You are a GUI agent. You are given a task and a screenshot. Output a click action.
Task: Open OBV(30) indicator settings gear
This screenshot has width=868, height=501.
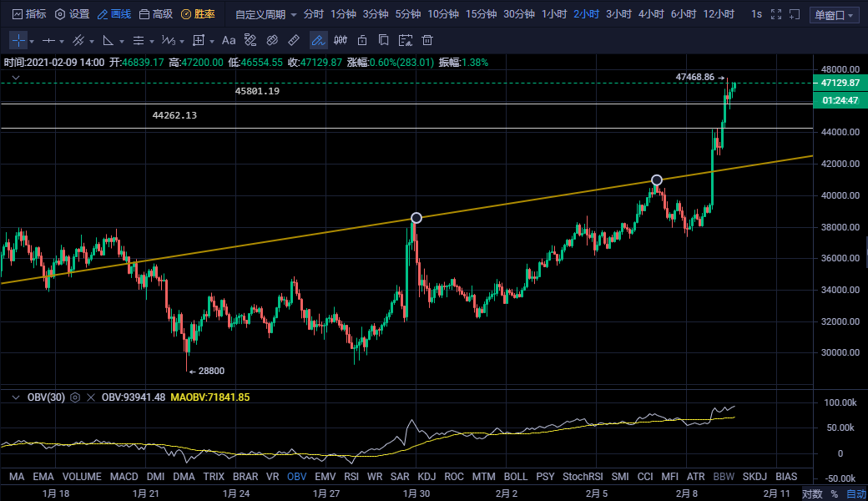pyautogui.click(x=75, y=397)
